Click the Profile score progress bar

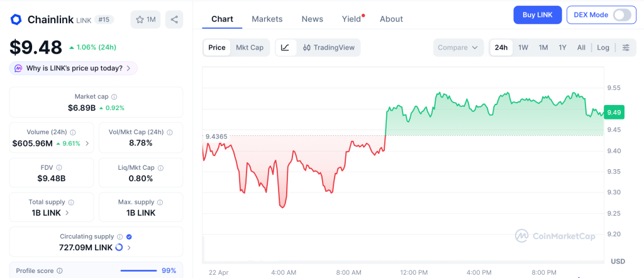(x=138, y=270)
